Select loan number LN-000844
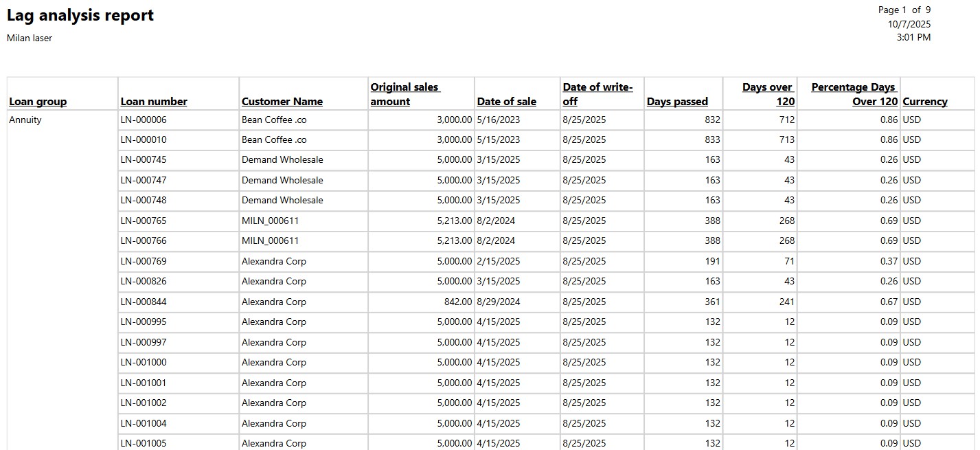The height and width of the screenshot is (450, 980). coord(144,302)
